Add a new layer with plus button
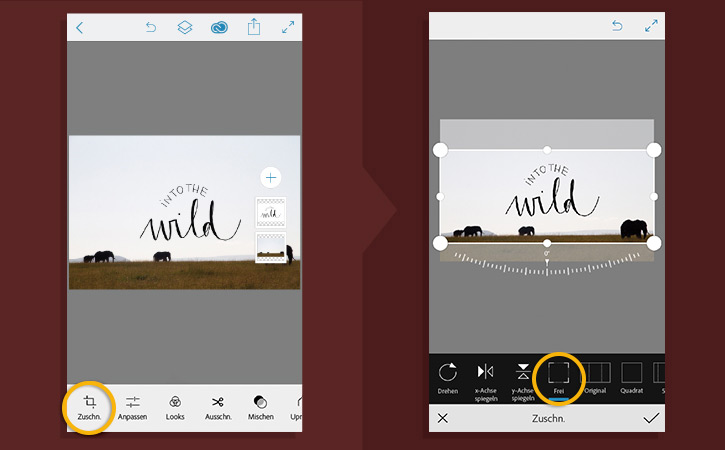The height and width of the screenshot is (450, 725). 270,178
